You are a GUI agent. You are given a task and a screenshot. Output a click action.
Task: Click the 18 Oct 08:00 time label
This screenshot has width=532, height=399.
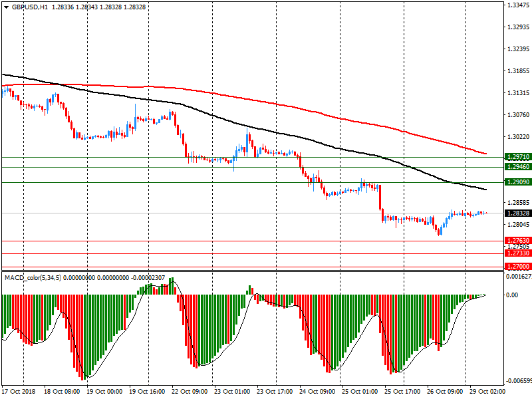pyautogui.click(x=62, y=392)
